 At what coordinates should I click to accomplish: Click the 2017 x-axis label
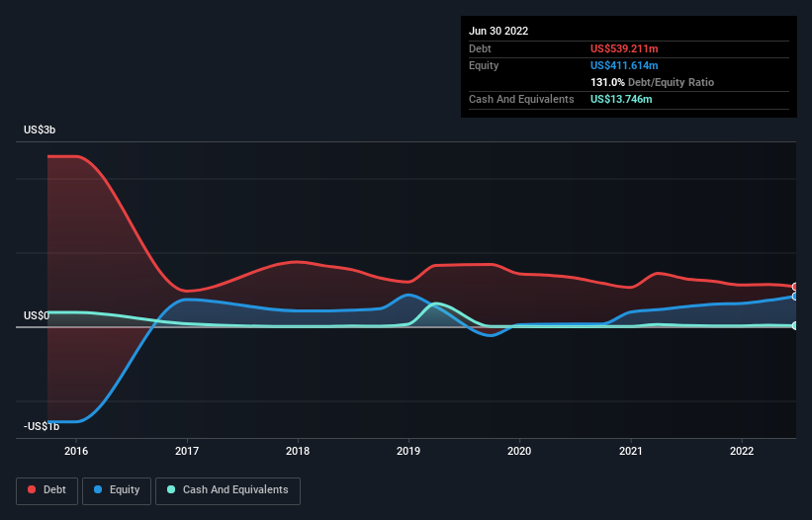coord(187,451)
